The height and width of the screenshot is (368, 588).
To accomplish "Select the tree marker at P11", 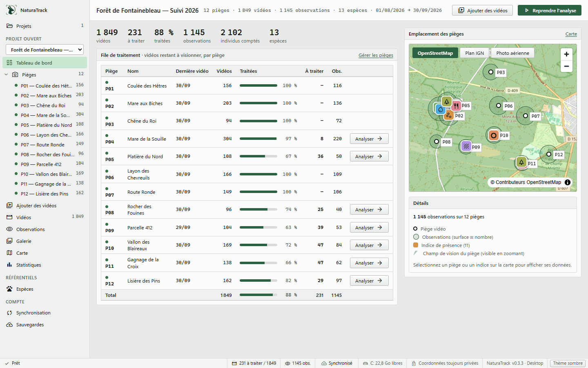I will click(x=521, y=162).
